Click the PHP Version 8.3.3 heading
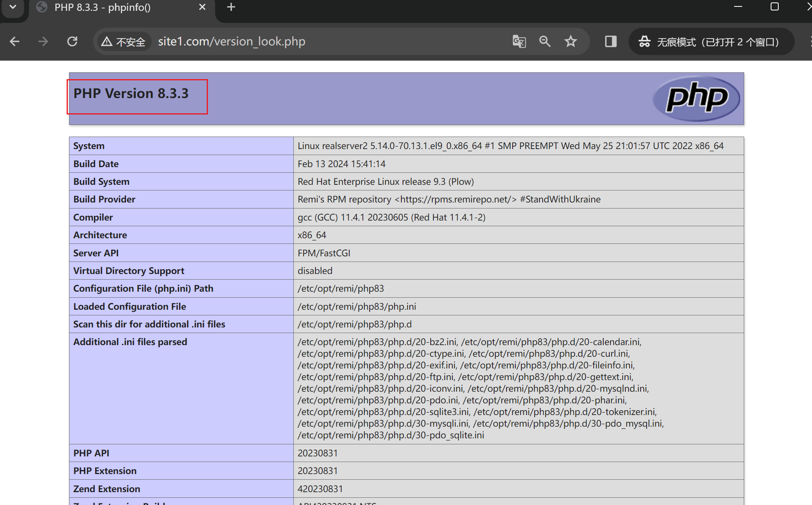The width and height of the screenshot is (812, 505). (131, 94)
